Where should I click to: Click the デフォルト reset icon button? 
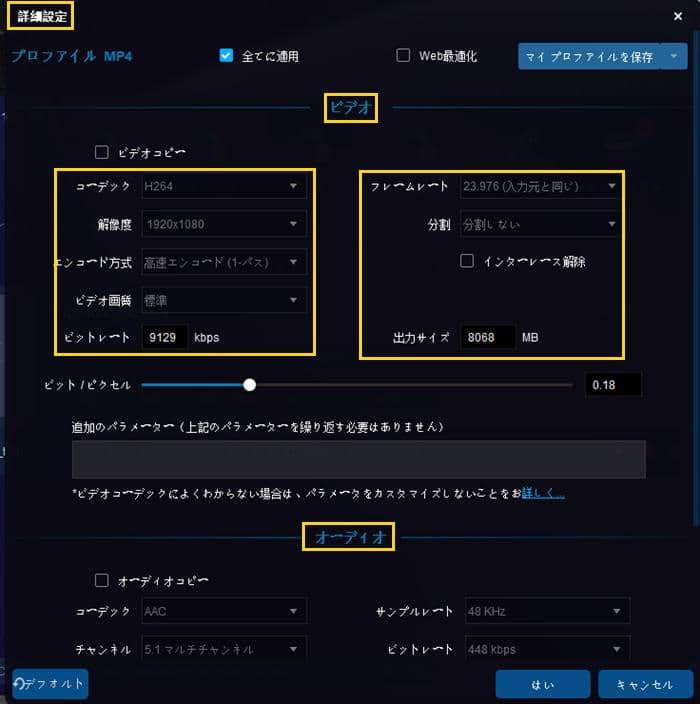click(x=50, y=684)
